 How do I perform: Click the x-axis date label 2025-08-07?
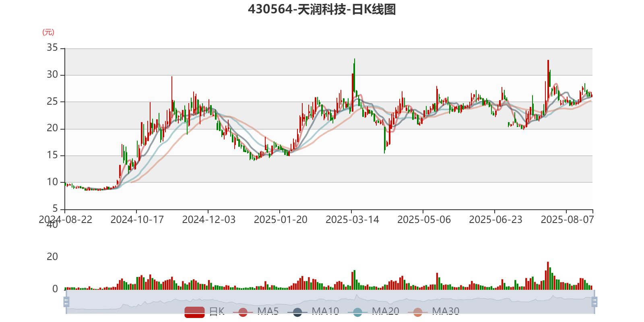click(567, 220)
